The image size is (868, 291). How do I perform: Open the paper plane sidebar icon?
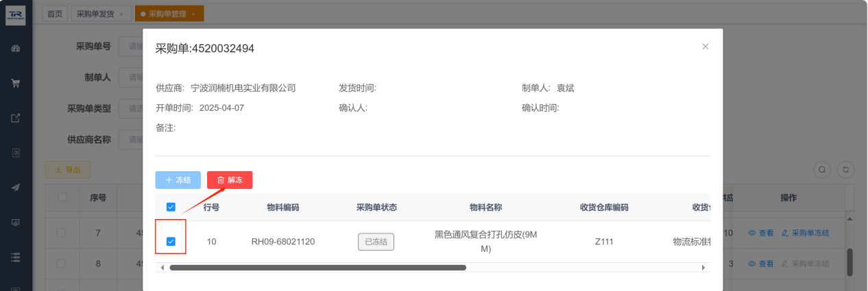16,188
